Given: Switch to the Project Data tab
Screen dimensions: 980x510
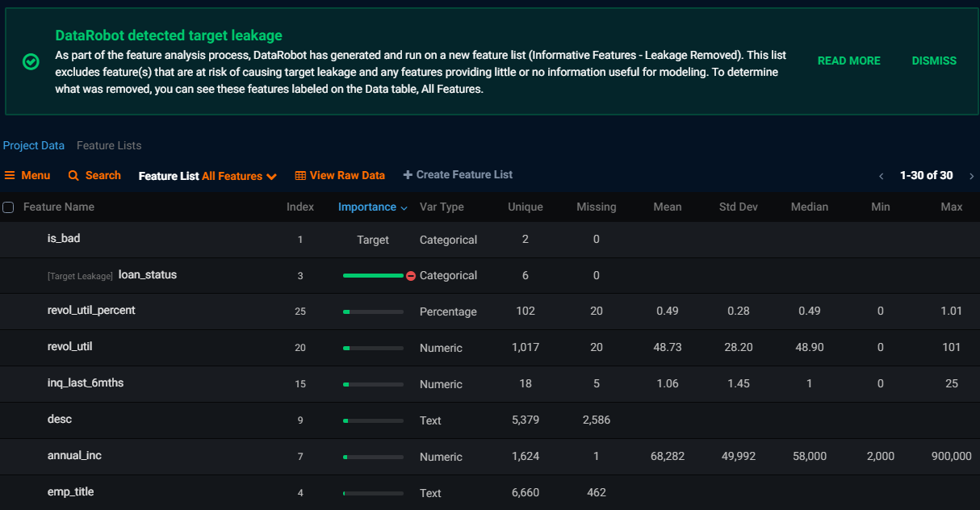Looking at the screenshot, I should [34, 146].
